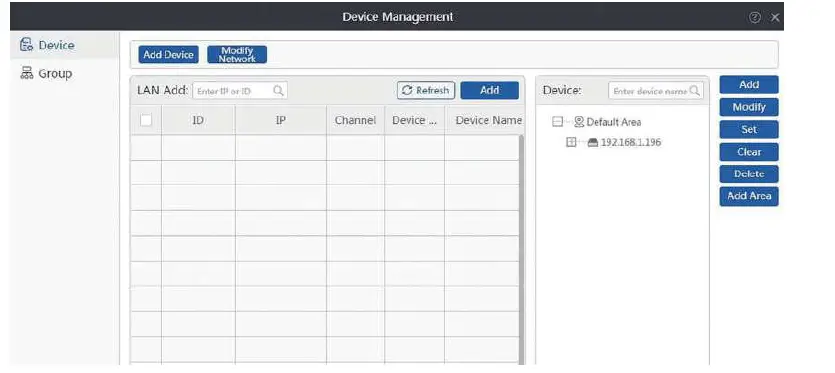Refresh the LAN device list
Screen dimensions: 835x373
pos(426,91)
